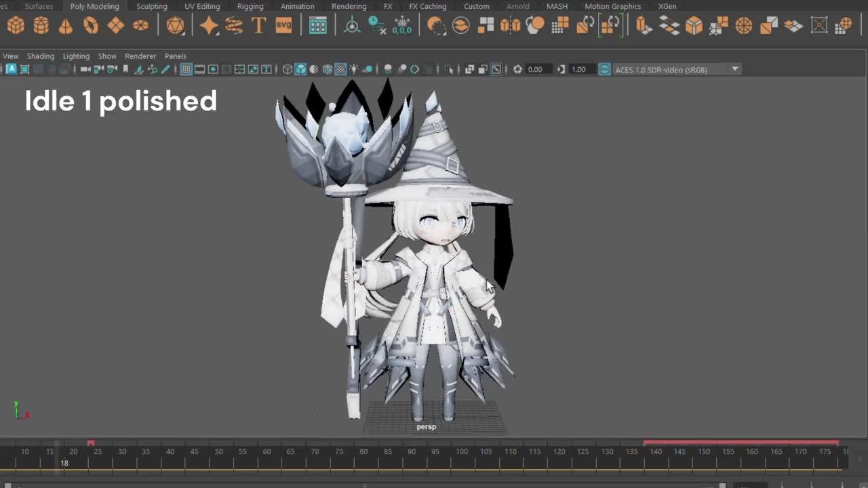Switch to the UV Editing shelf tab

pos(202,6)
